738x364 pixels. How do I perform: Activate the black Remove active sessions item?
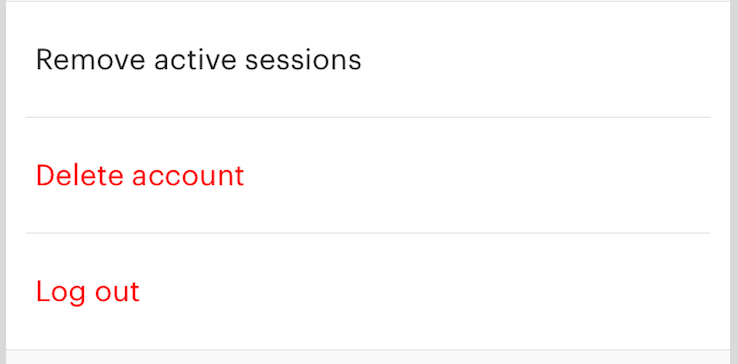(368, 59)
